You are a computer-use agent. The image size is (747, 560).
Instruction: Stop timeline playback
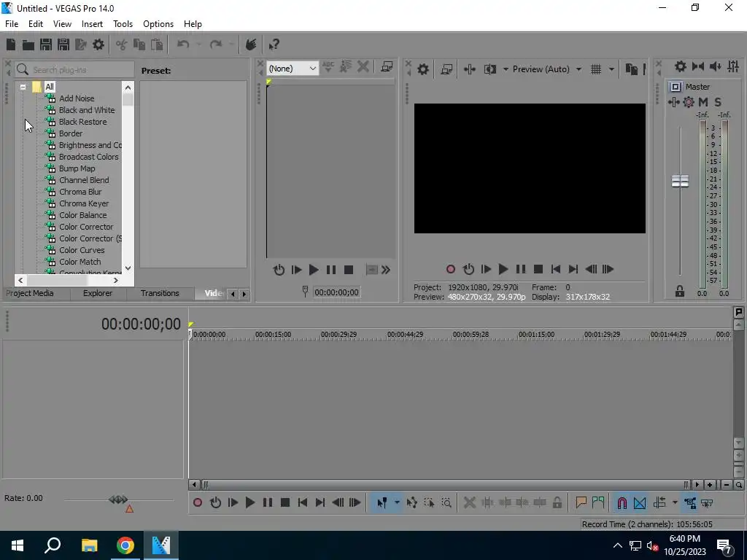tap(285, 503)
